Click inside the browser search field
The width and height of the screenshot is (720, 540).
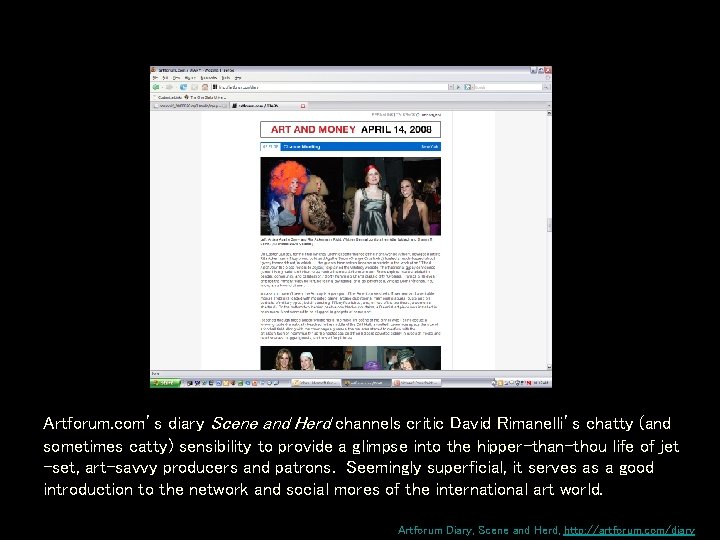[x=507, y=87]
